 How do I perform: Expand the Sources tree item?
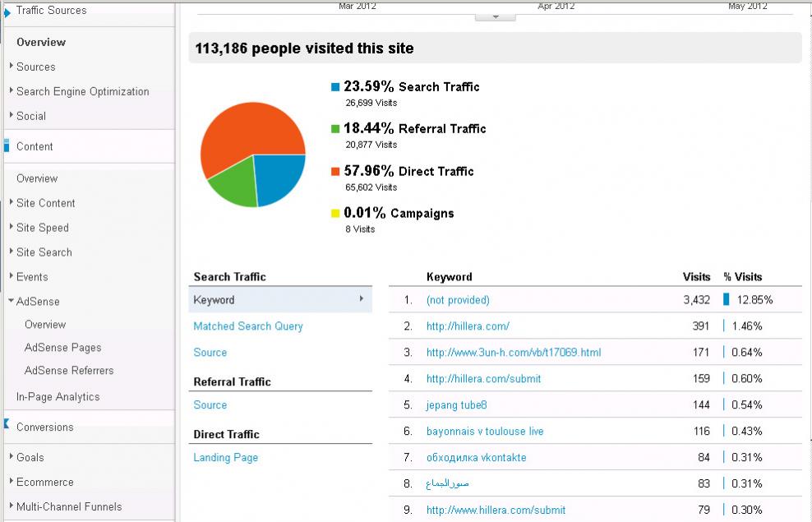pyautogui.click(x=12, y=67)
